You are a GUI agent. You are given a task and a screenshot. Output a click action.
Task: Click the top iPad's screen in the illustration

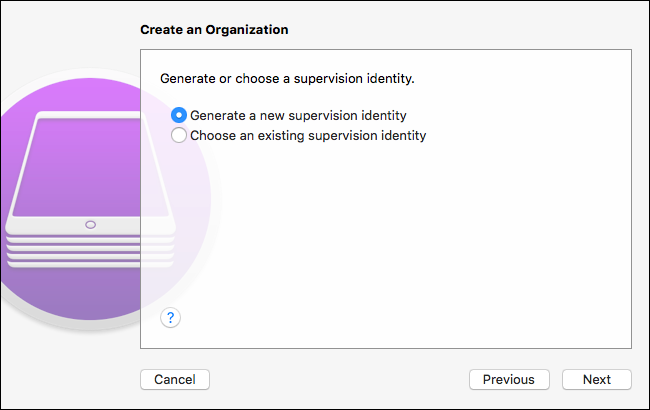[90, 165]
